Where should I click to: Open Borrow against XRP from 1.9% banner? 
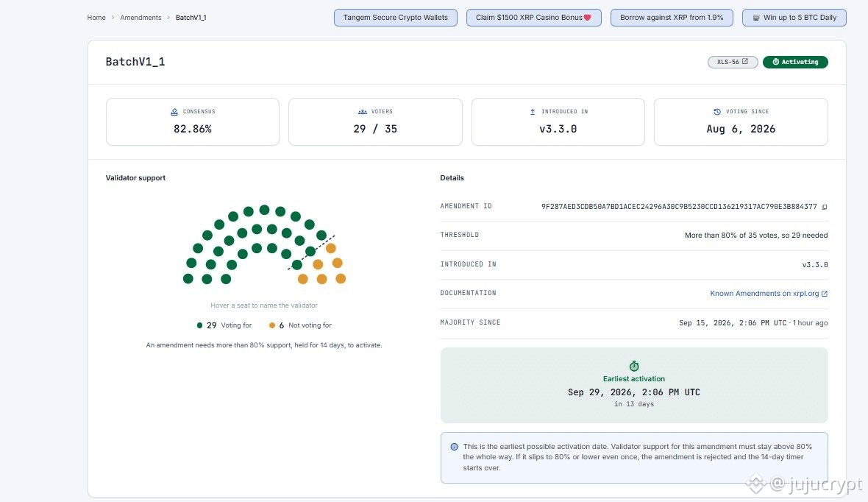(x=672, y=18)
